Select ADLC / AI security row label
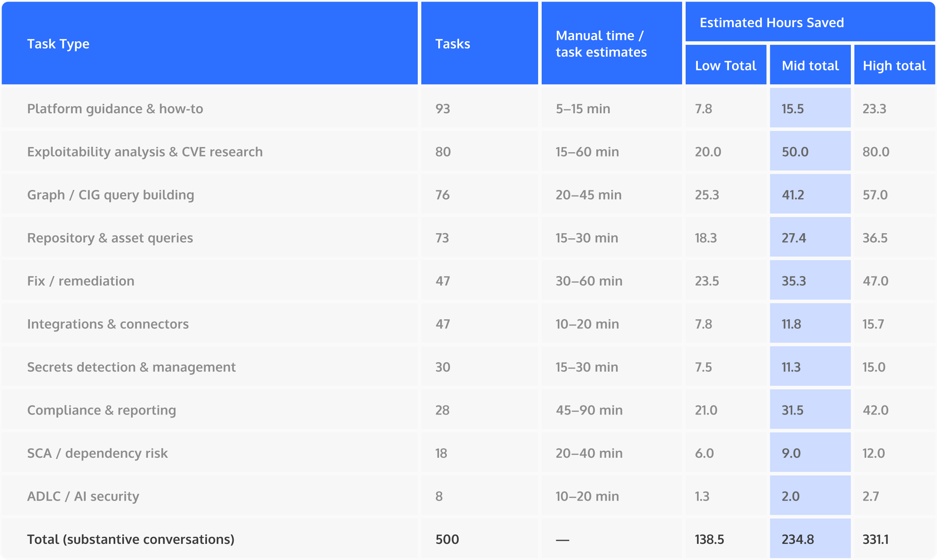The height and width of the screenshot is (560, 937). (83, 496)
